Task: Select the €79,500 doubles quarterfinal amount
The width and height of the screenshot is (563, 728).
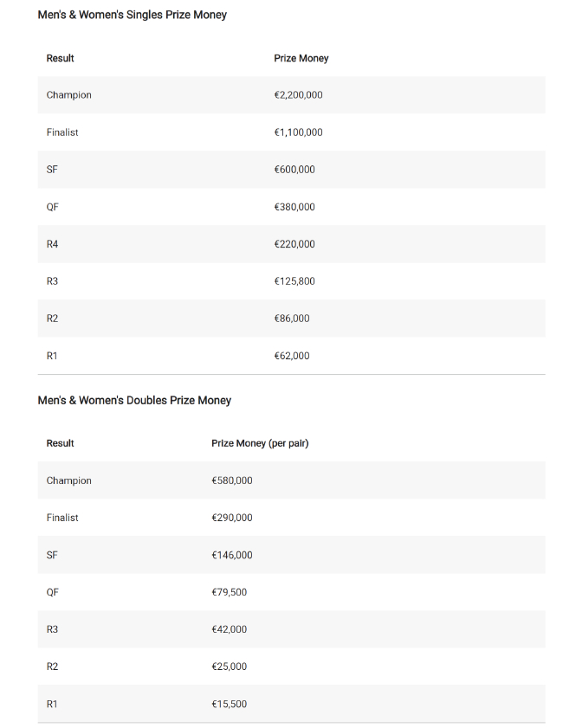Action: (230, 592)
